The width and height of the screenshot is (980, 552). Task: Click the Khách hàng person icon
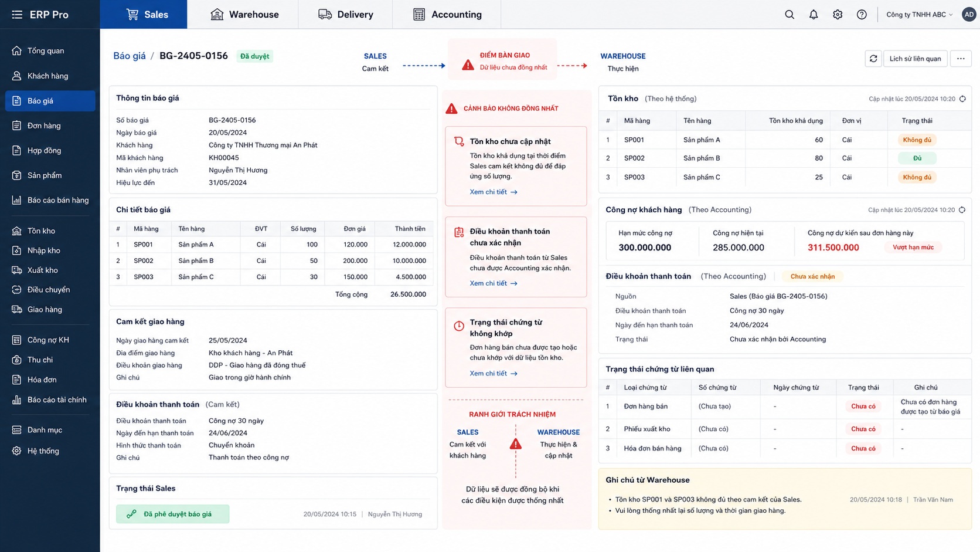tap(16, 76)
